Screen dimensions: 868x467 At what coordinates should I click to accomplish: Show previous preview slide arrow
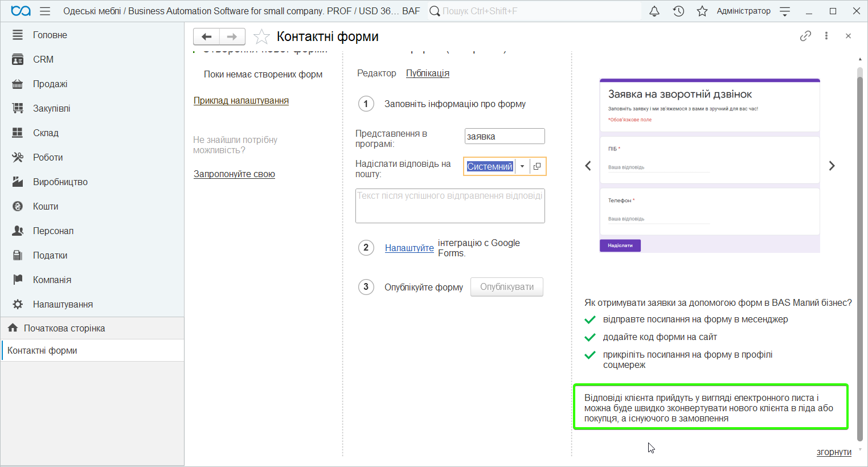[x=588, y=166]
